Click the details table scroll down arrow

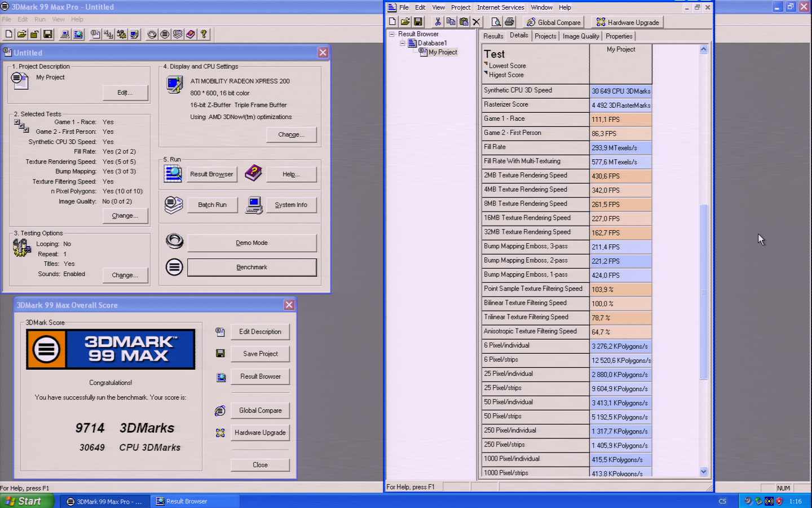click(703, 471)
